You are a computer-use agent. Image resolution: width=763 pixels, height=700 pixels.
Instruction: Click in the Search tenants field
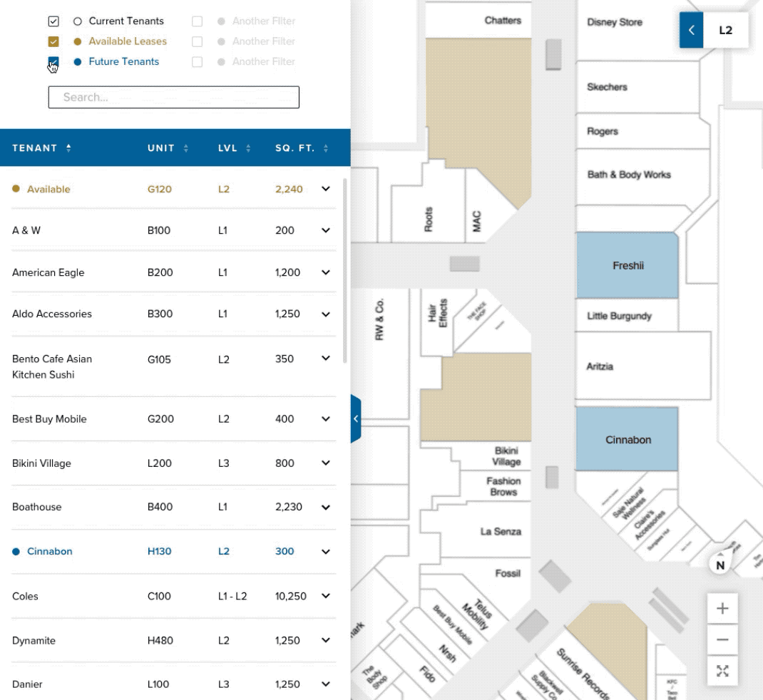coord(174,97)
